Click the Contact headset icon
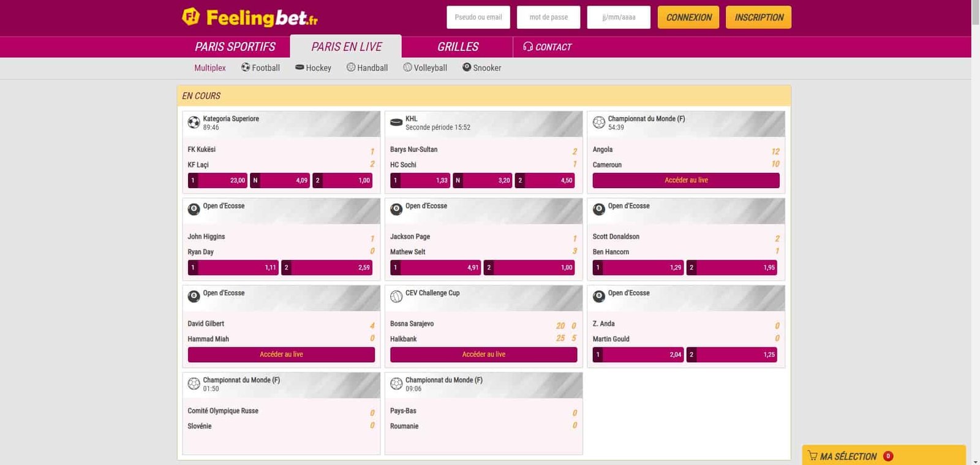The image size is (980, 465). click(x=528, y=47)
